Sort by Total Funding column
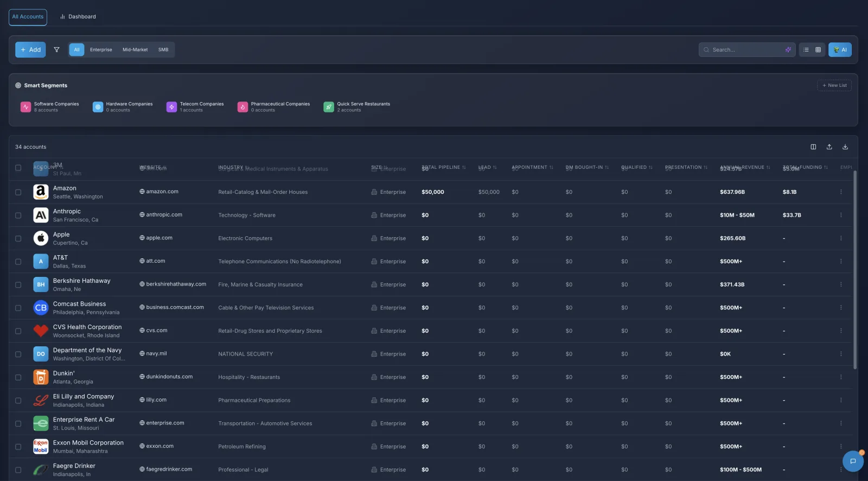Image resolution: width=868 pixels, height=481 pixels. 805,167
